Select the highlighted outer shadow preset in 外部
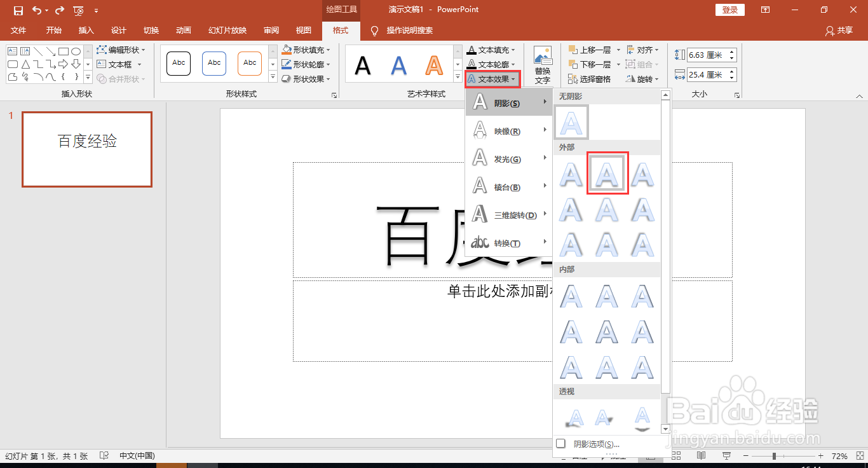The width and height of the screenshot is (868, 468). coord(607,173)
